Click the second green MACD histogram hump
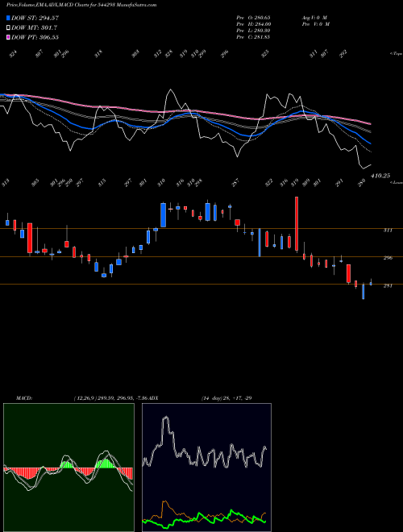403x532 pixels. pos(106,463)
